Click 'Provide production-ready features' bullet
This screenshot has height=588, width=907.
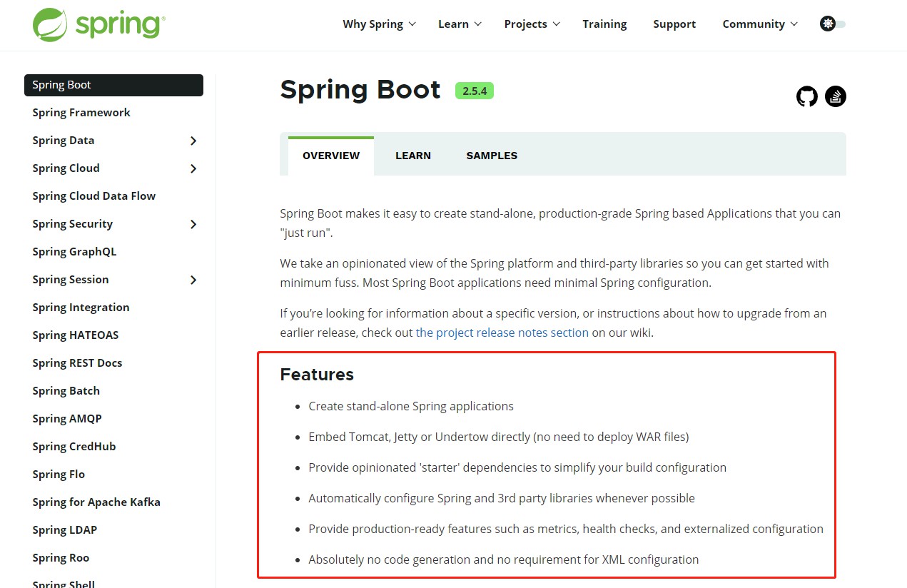566,529
